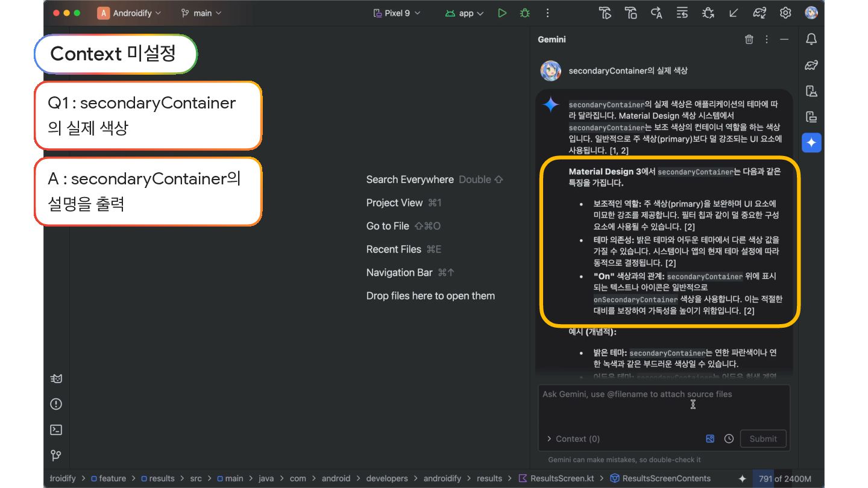Click the hammer-with-play build and run icon
Image resolution: width=868 pixels, height=488 pixels.
[x=605, y=13]
